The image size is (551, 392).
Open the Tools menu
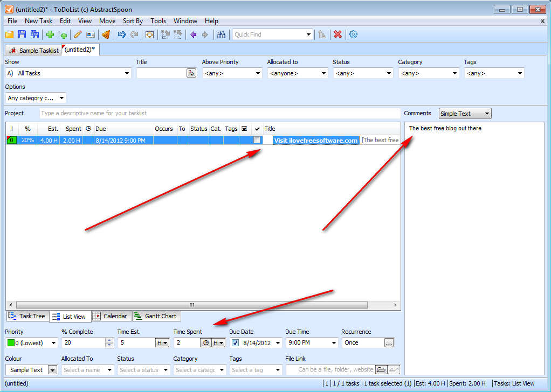[x=158, y=21]
